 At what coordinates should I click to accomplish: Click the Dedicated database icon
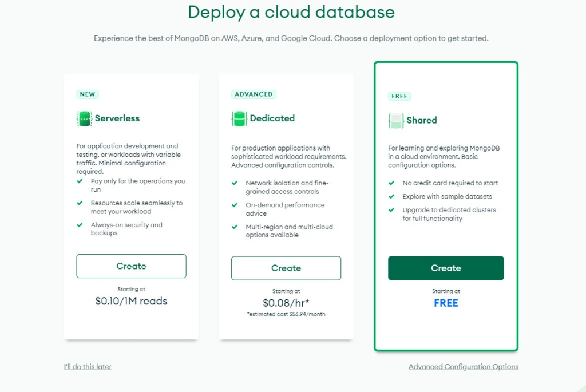point(239,118)
